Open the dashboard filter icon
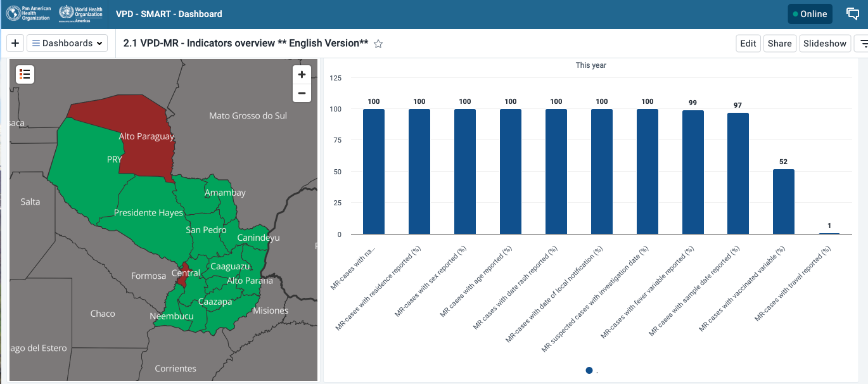868x384 pixels. tap(862, 43)
